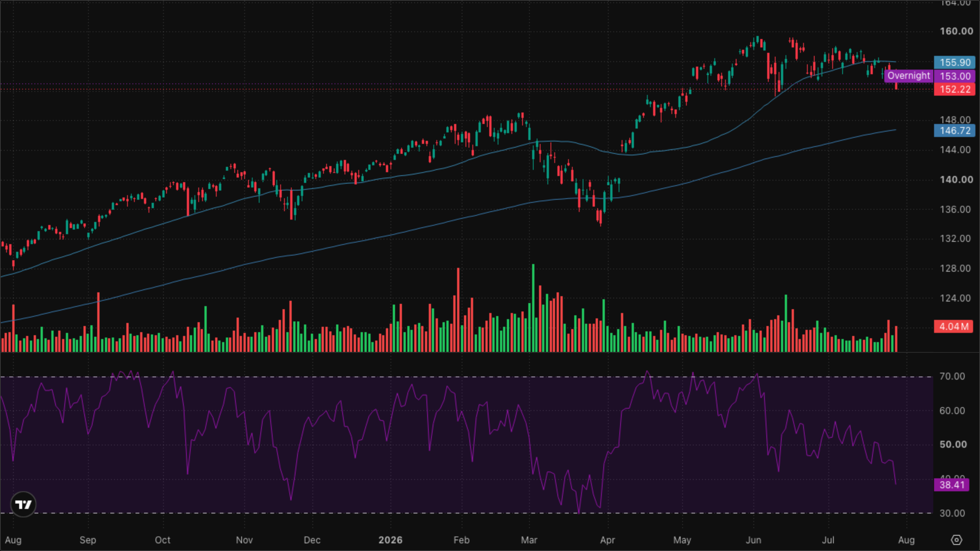Click the May time axis label

[682, 540]
